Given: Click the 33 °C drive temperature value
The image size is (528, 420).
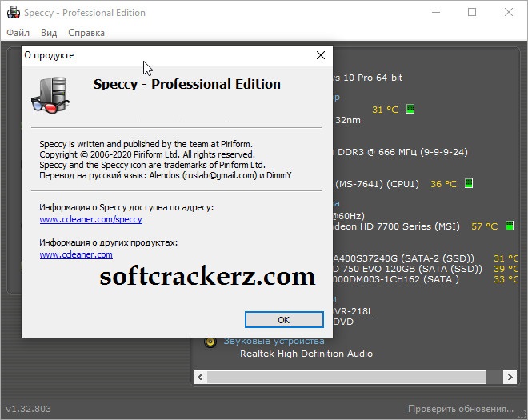Looking at the screenshot, I should (506, 279).
